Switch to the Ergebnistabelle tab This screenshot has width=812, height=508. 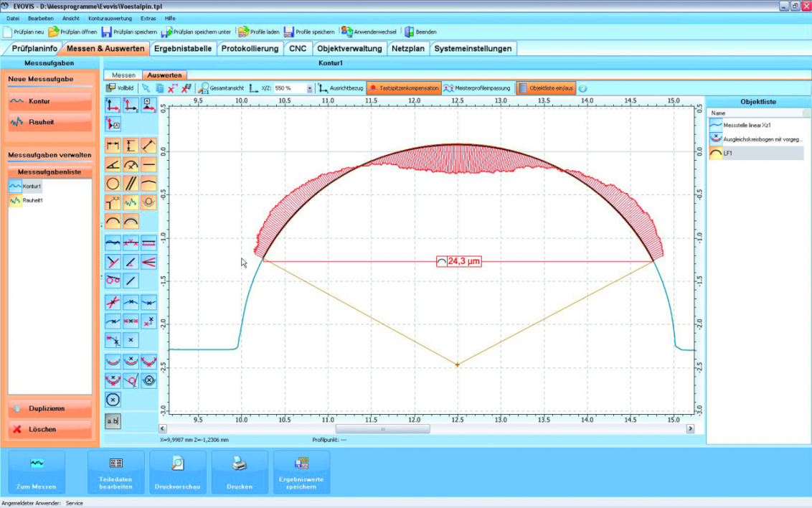(182, 49)
